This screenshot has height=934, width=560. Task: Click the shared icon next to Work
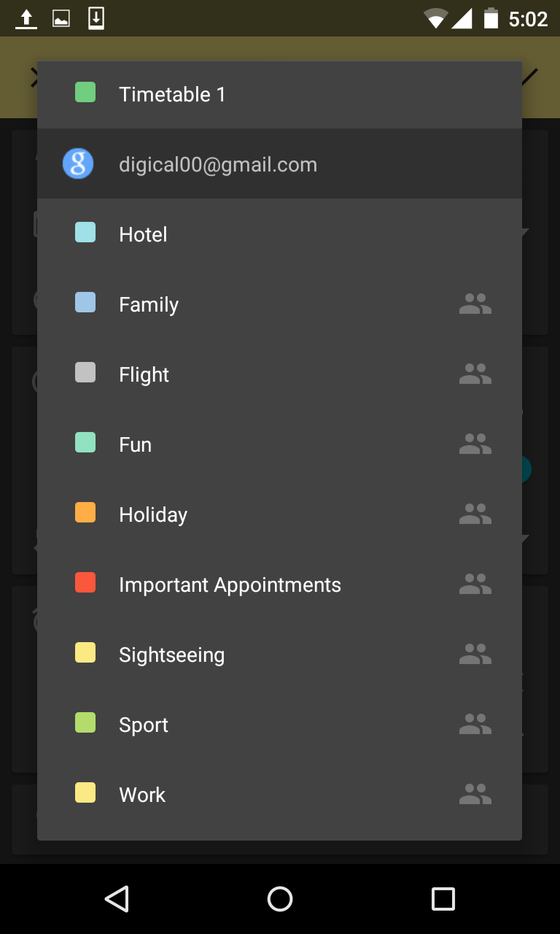pyautogui.click(x=475, y=795)
